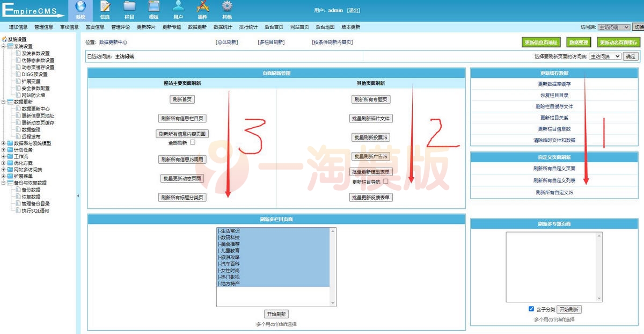Screen dimensions: 644x334
Task: Collapse the 备份与恢复数据 tree node
Action: click(4, 183)
